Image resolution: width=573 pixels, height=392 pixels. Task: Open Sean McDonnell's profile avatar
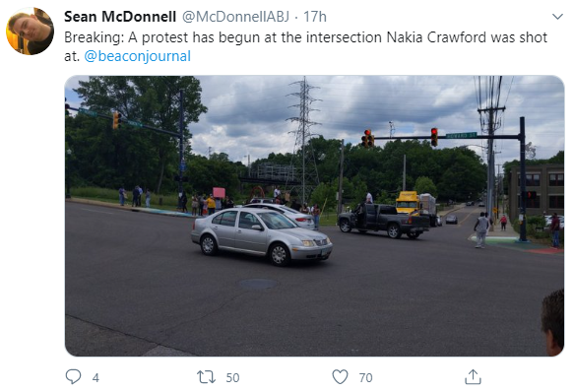pyautogui.click(x=30, y=32)
